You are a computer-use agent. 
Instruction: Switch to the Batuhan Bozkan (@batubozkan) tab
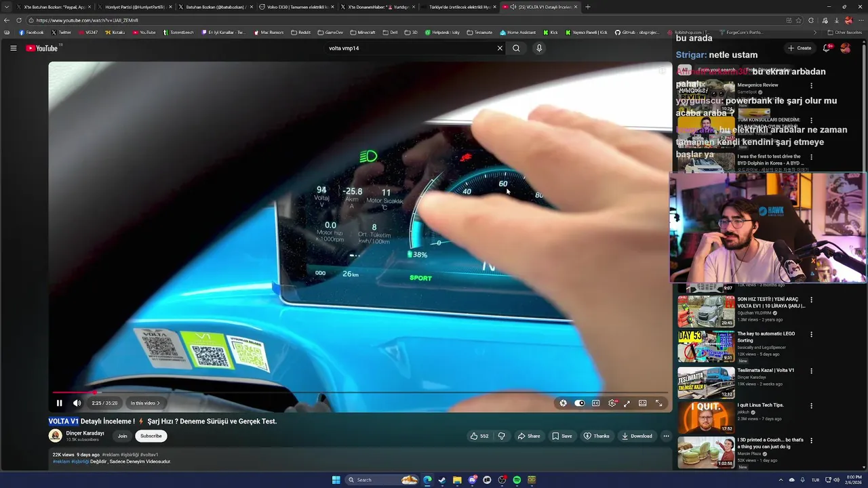(x=215, y=7)
